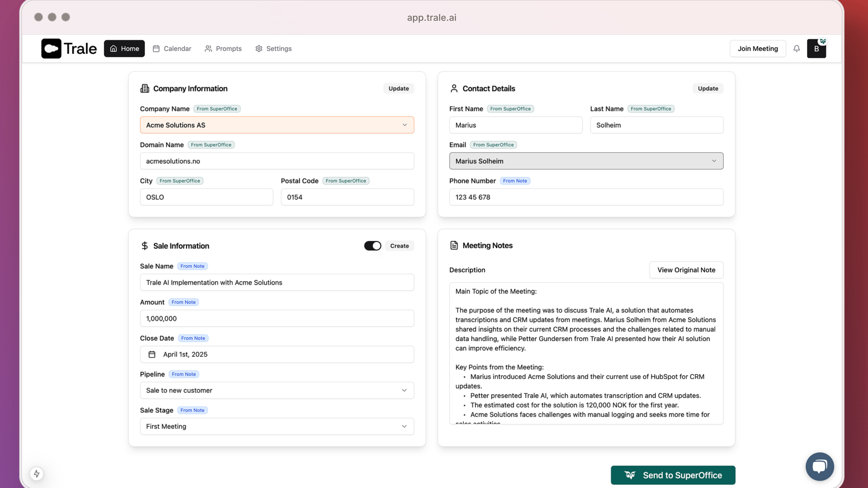Click the Contact Details person icon

tap(454, 89)
